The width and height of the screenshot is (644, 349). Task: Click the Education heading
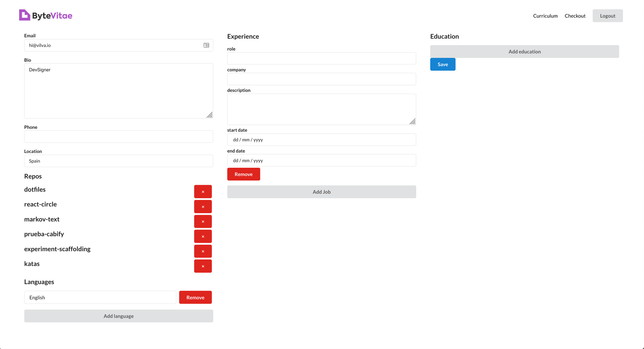[444, 36]
